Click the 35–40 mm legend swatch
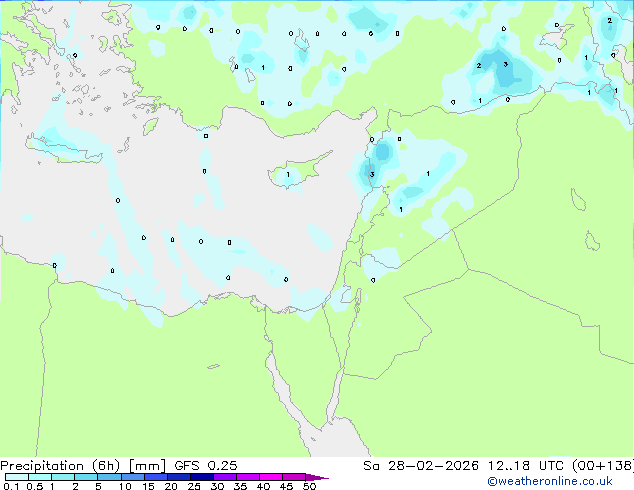 click(x=248, y=477)
